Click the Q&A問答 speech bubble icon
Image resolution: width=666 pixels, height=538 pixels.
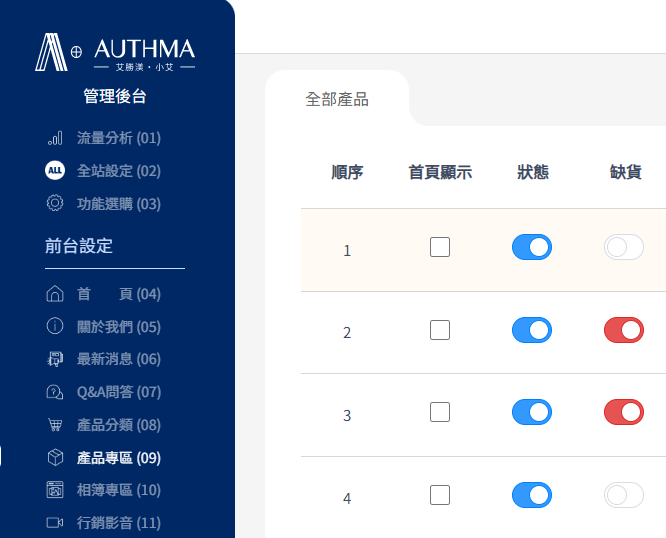pos(55,392)
